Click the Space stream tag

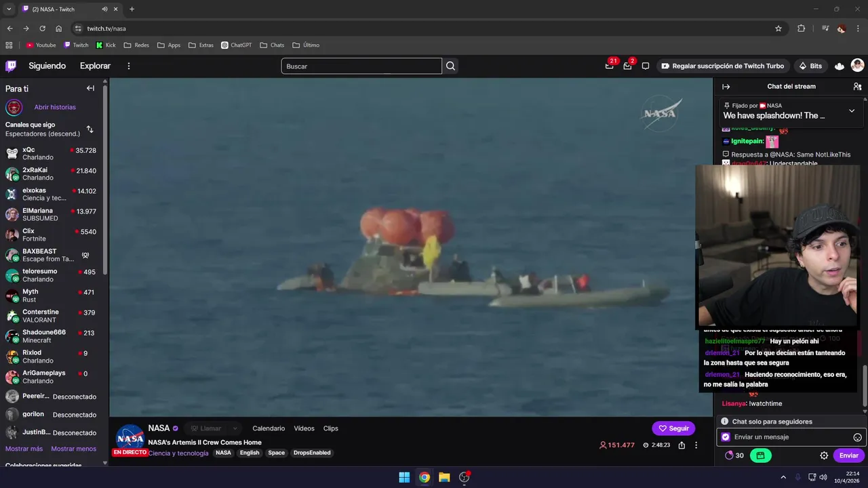276,453
